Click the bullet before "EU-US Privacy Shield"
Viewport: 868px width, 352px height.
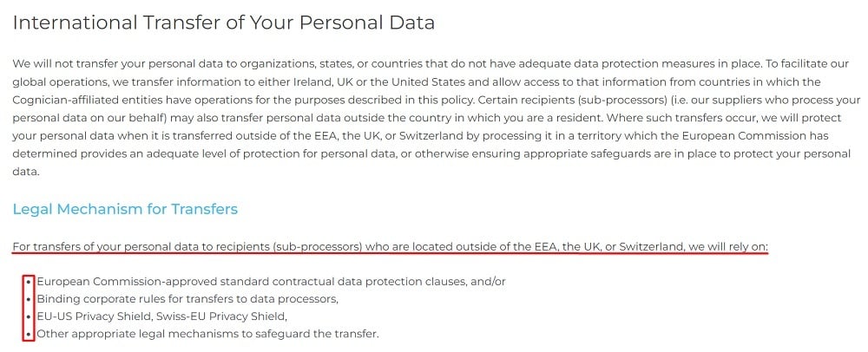coord(29,316)
